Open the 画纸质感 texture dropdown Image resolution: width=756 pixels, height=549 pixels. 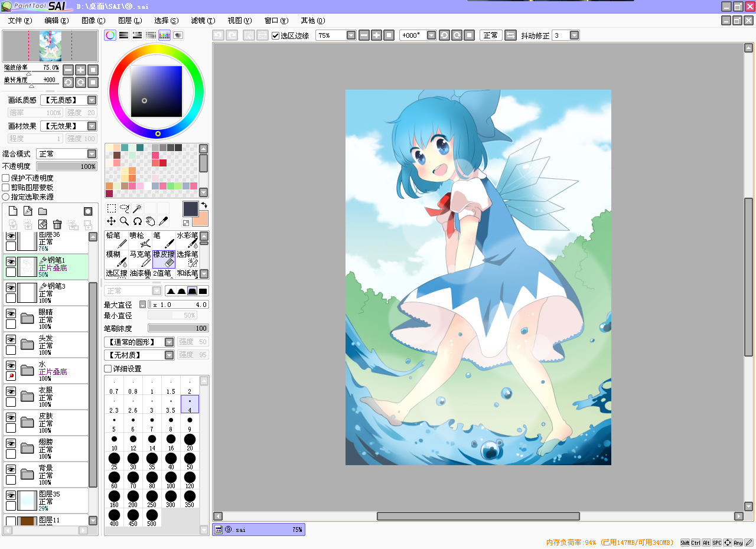tap(92, 100)
